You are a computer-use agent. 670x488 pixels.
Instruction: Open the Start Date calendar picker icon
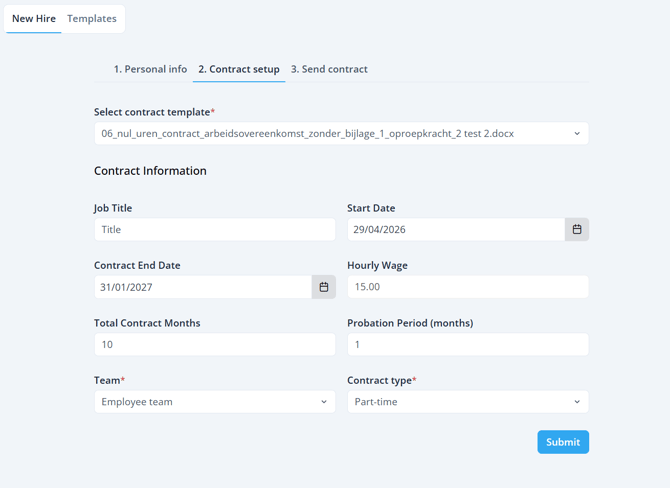pyautogui.click(x=577, y=229)
